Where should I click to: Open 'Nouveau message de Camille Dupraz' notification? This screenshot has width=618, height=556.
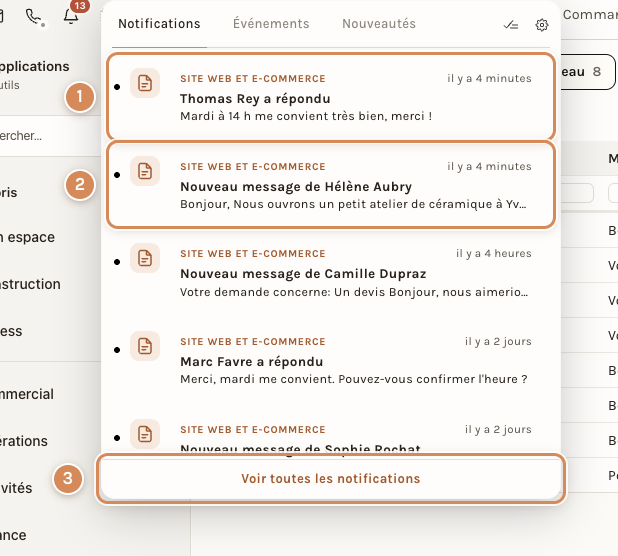(x=331, y=273)
